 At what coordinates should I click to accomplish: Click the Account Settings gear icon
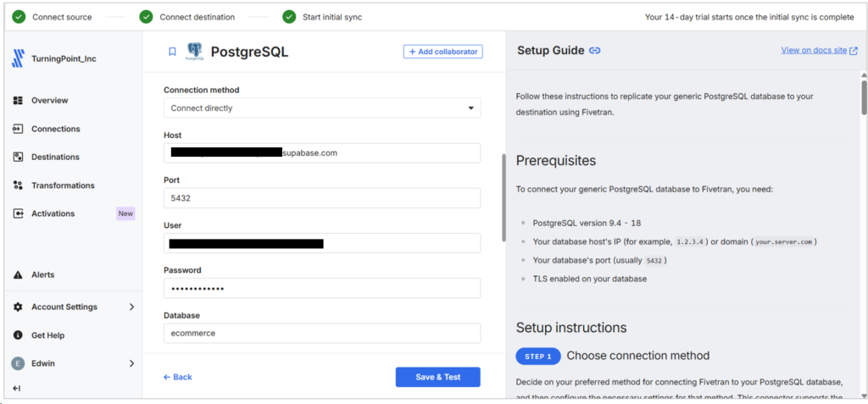click(x=18, y=307)
